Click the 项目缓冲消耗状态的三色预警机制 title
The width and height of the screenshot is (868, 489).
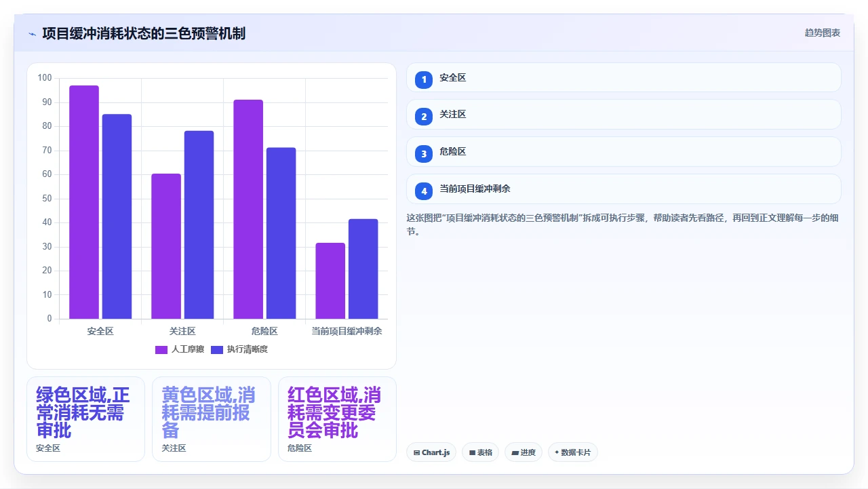pyautogui.click(x=144, y=33)
